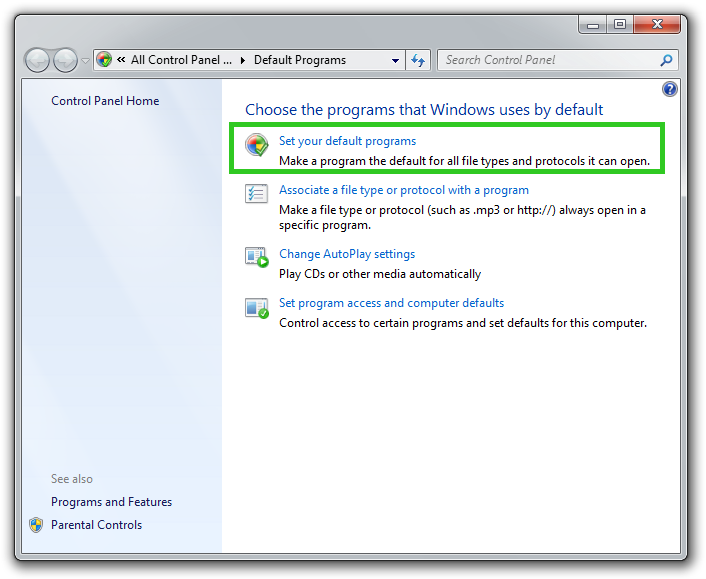Click 'Make a program the default' description

[464, 161]
